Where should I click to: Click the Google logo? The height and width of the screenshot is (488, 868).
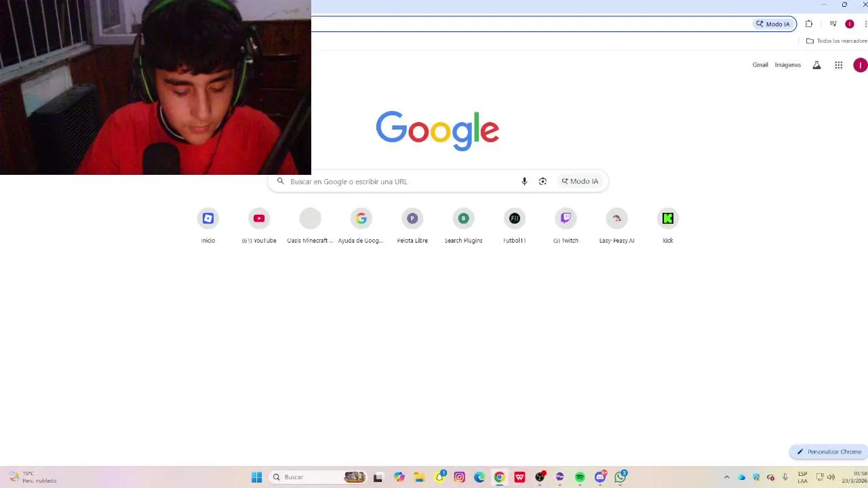click(x=437, y=130)
